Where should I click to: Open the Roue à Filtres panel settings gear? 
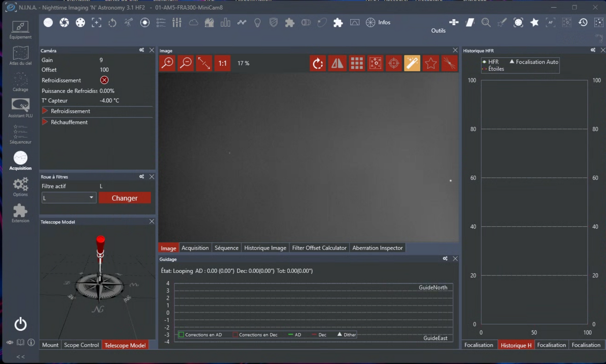tap(142, 177)
